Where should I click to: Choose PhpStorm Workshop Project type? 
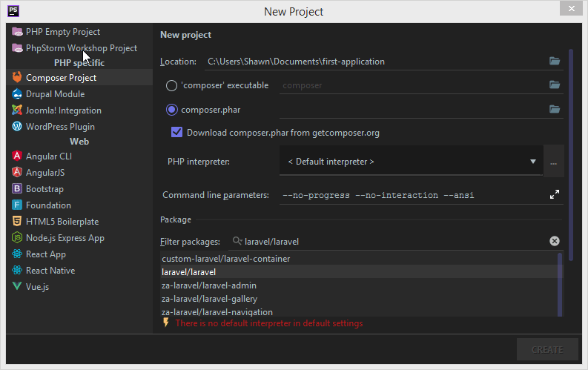(79, 48)
